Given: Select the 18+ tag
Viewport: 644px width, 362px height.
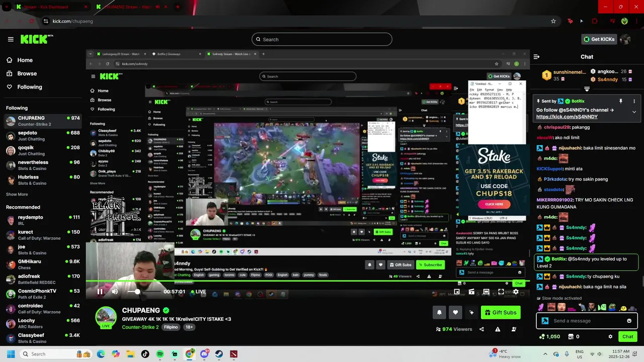Looking at the screenshot, I should (x=189, y=327).
